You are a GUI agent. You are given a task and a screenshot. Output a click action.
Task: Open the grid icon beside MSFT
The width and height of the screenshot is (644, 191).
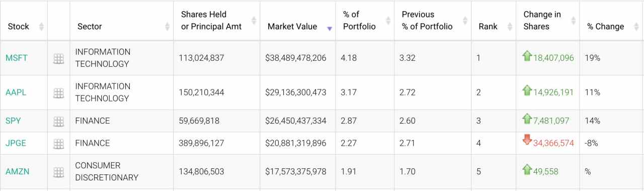coord(58,59)
